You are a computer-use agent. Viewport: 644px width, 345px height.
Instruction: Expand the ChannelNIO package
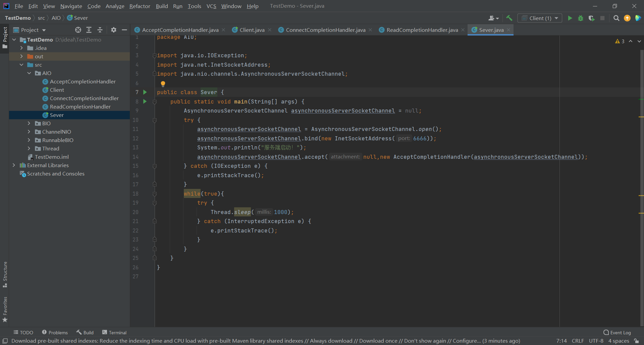point(29,132)
